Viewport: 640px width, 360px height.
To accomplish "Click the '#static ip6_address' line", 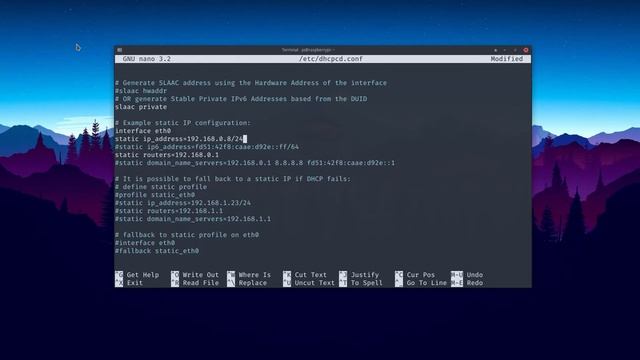I will tap(207, 147).
